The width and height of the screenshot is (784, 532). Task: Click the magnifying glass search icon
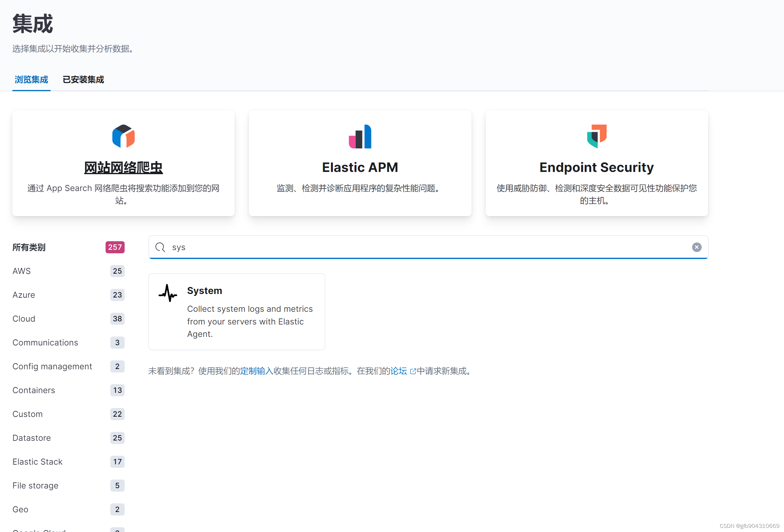pyautogui.click(x=160, y=247)
